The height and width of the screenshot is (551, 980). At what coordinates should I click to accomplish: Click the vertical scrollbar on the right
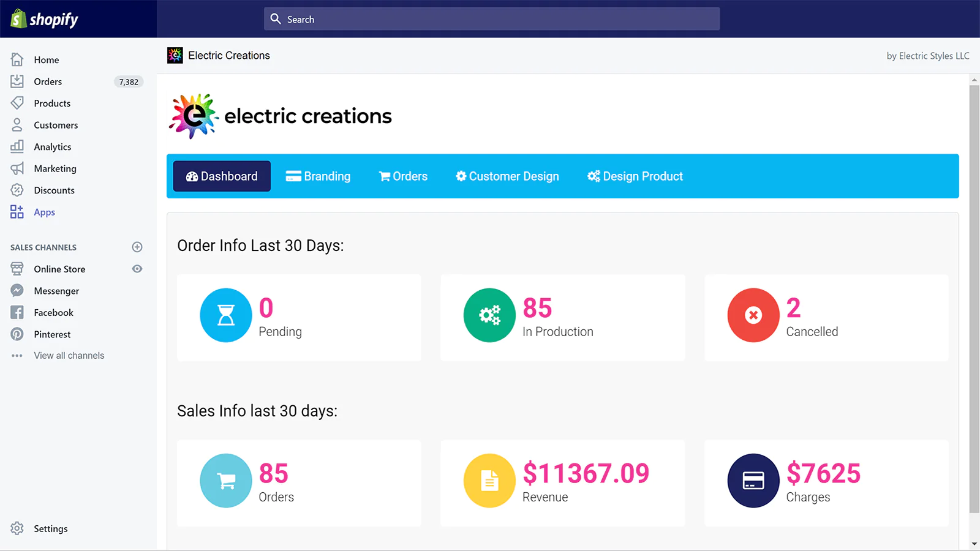coord(974,299)
